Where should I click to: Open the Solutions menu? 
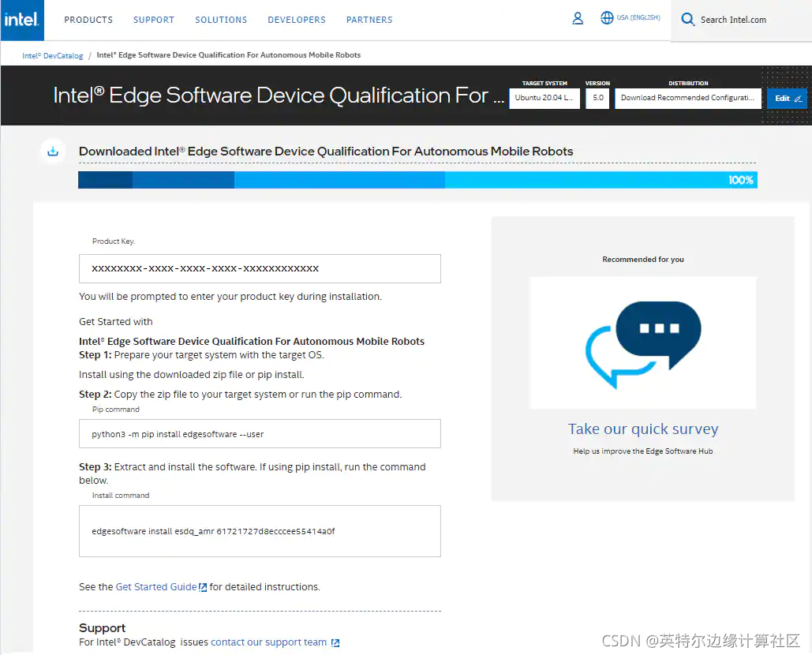(221, 20)
